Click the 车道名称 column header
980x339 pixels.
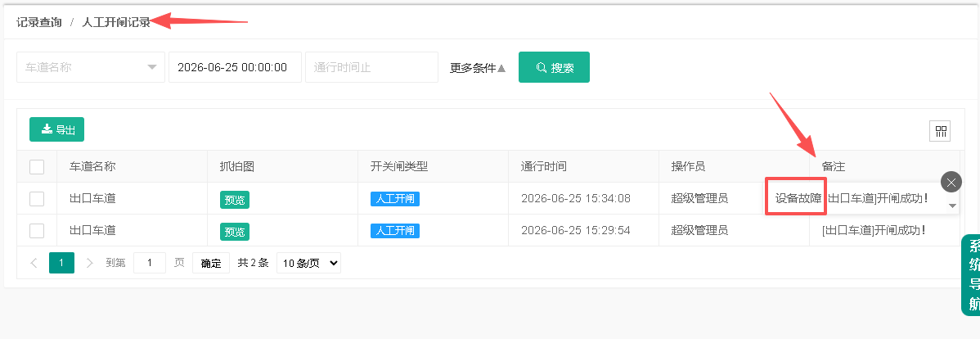click(92, 166)
